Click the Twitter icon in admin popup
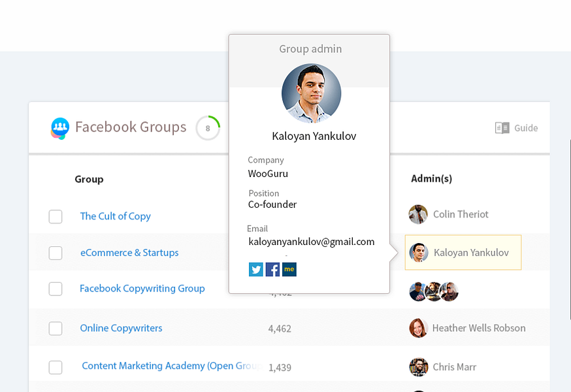The width and height of the screenshot is (571, 392). point(255,269)
